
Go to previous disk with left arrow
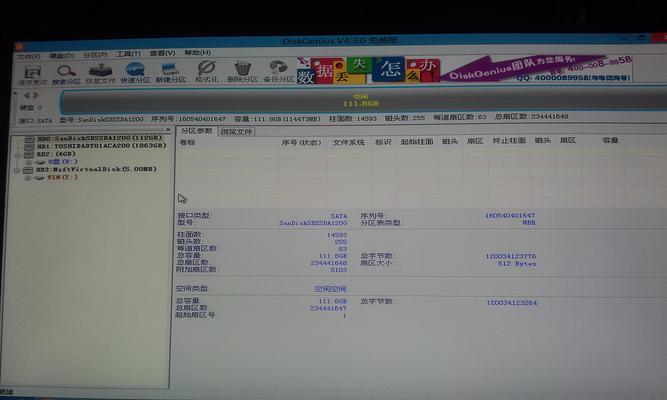[27, 95]
